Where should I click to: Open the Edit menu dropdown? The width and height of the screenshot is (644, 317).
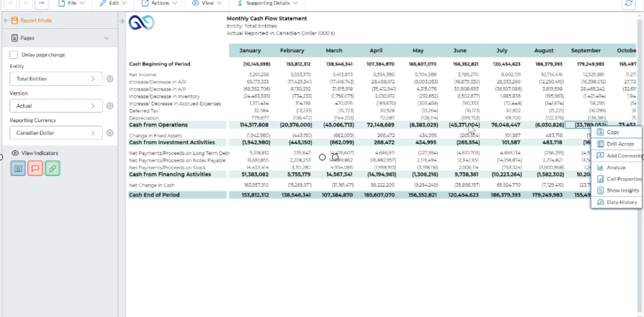(113, 3)
